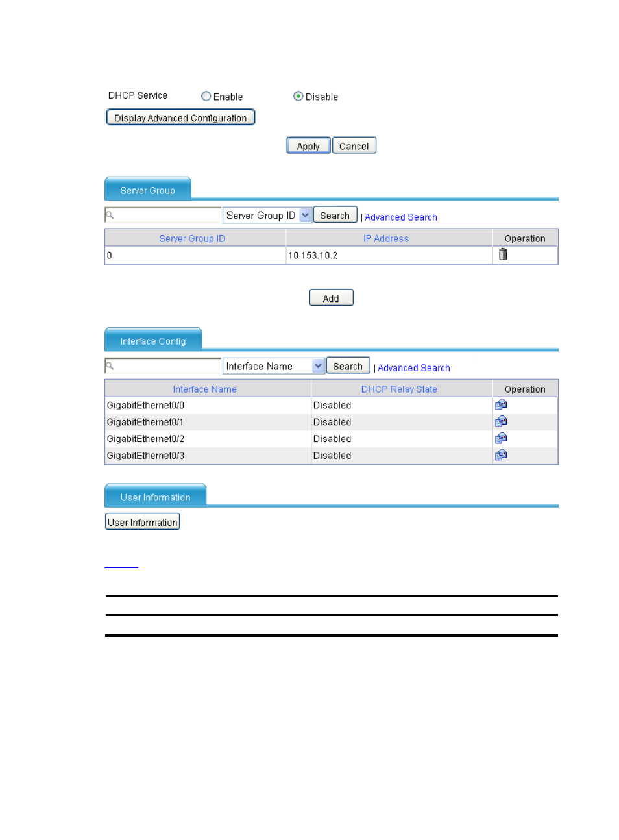Open the User Information tab header

156,497
